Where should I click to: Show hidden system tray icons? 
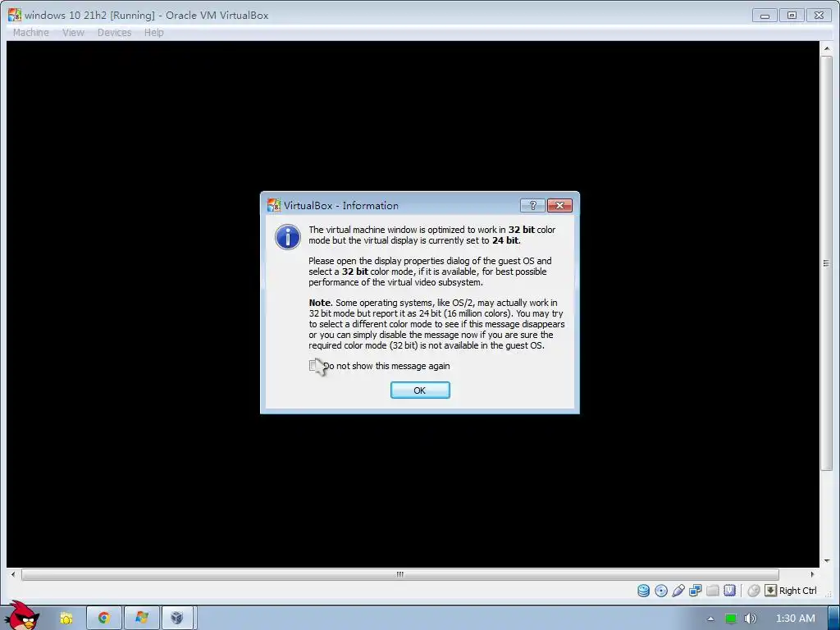710,619
